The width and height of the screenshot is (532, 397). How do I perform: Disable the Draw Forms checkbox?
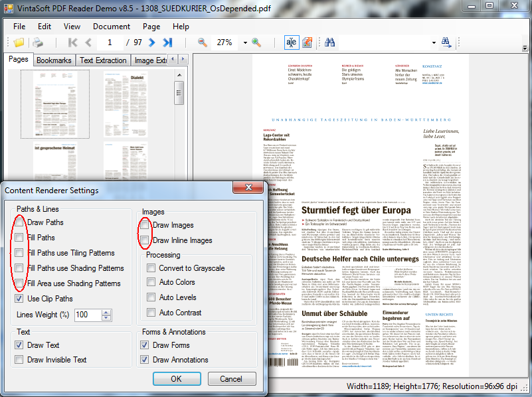(x=145, y=345)
